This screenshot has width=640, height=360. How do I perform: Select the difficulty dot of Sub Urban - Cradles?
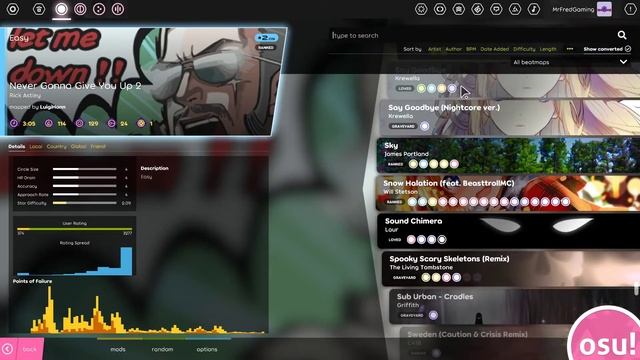pos(433,315)
